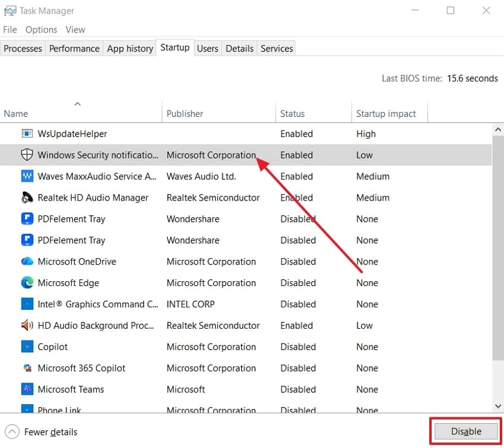Click the Intel Graphics Command Center icon

27,304
